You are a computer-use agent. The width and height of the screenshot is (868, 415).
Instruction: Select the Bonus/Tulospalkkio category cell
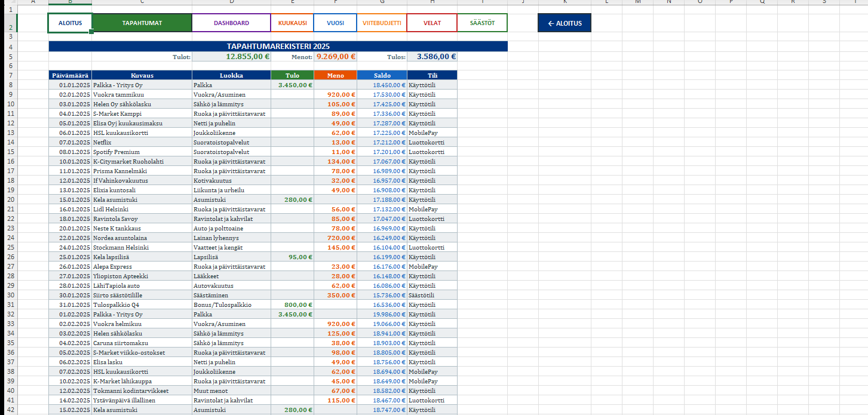[x=231, y=305]
